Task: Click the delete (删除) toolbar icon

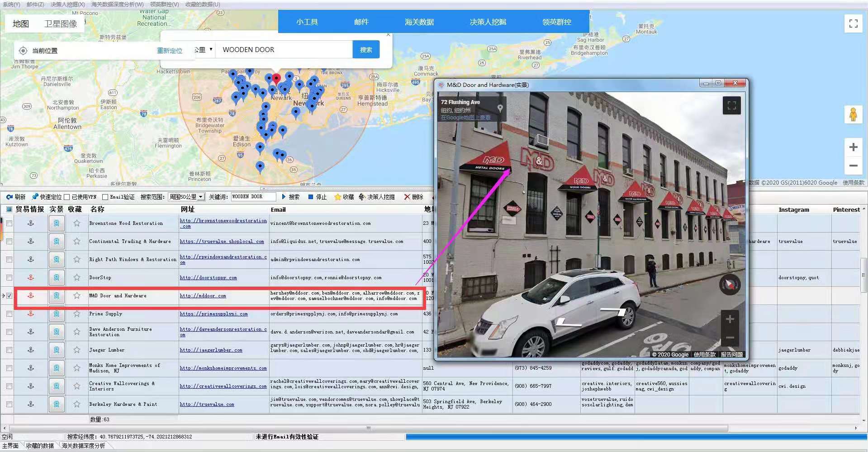Action: coord(407,197)
